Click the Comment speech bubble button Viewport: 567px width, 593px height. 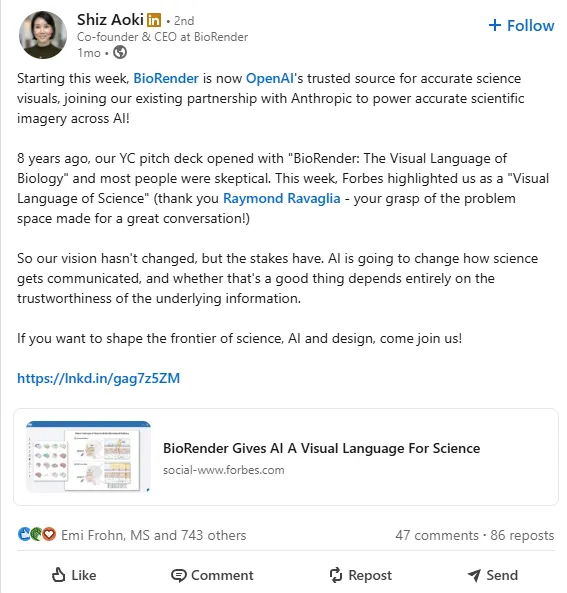(212, 575)
